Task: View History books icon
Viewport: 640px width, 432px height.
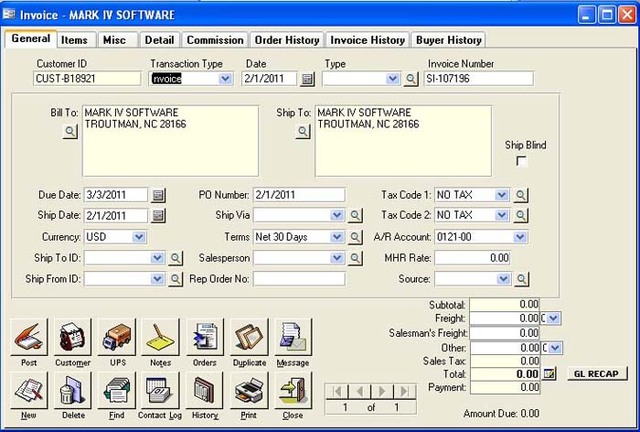Action: point(205,390)
